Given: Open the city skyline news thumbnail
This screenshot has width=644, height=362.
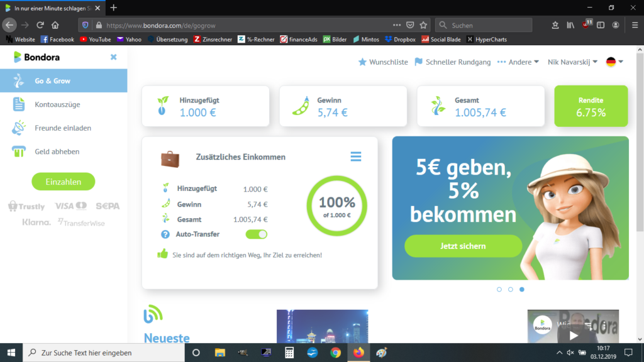Looking at the screenshot, I should click(x=323, y=326).
